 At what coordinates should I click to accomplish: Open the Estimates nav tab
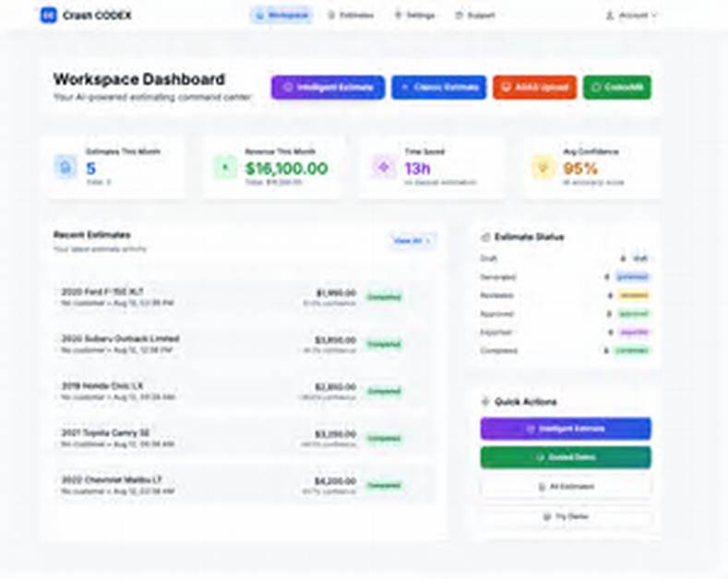click(351, 16)
